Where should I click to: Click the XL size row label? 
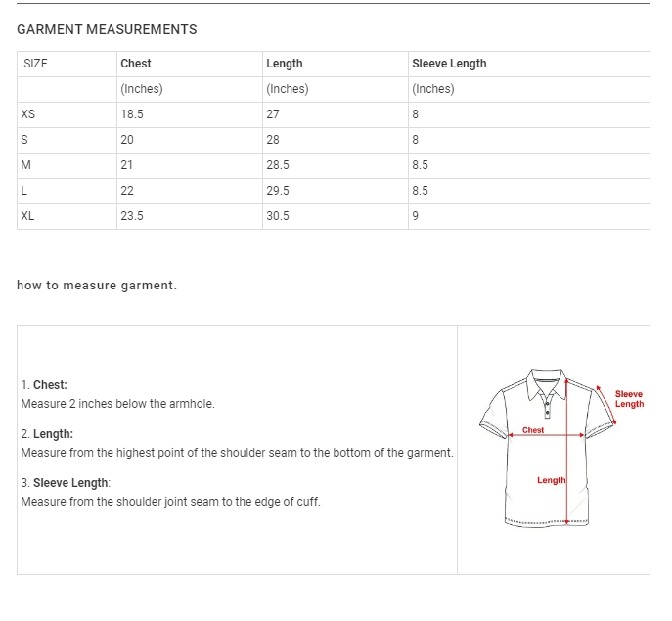[27, 216]
